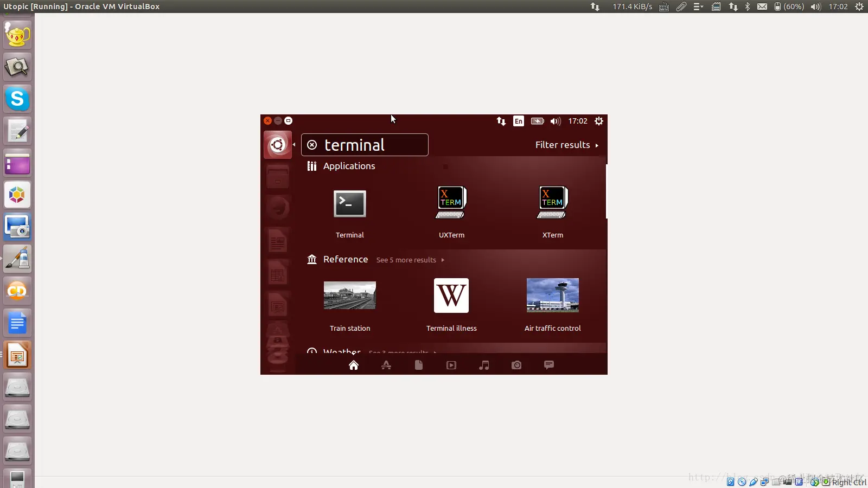Viewport: 868px width, 488px height.
Task: Open the dimmed Files icon in guest launcher
Action: point(278,178)
